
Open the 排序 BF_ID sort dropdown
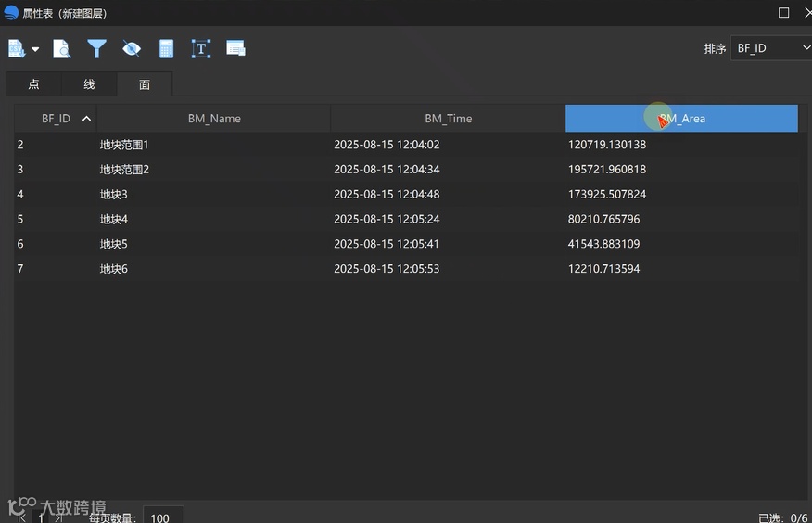coord(770,48)
